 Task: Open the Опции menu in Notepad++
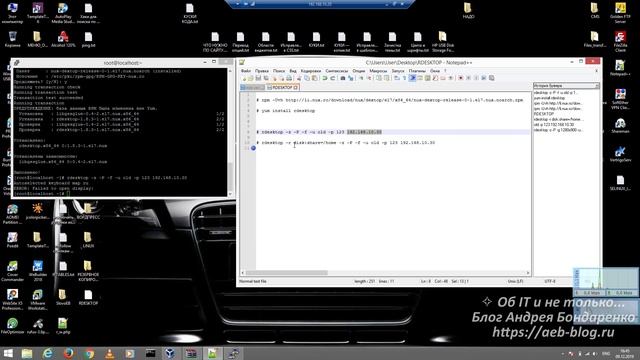(358, 71)
